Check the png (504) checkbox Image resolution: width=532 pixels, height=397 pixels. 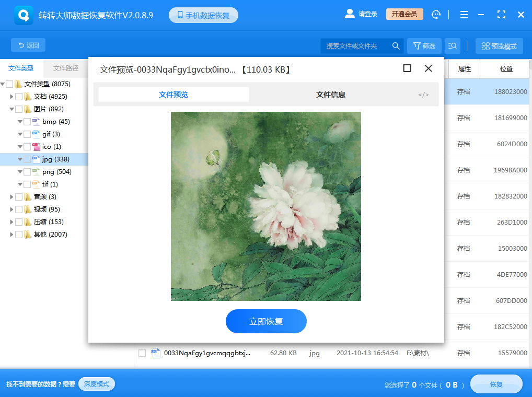click(x=27, y=171)
